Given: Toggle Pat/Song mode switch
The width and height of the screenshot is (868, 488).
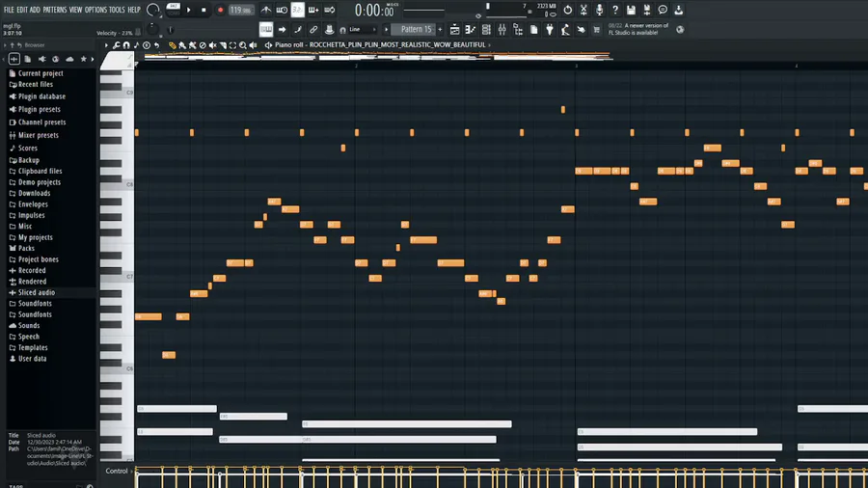Looking at the screenshot, I should (173, 10).
